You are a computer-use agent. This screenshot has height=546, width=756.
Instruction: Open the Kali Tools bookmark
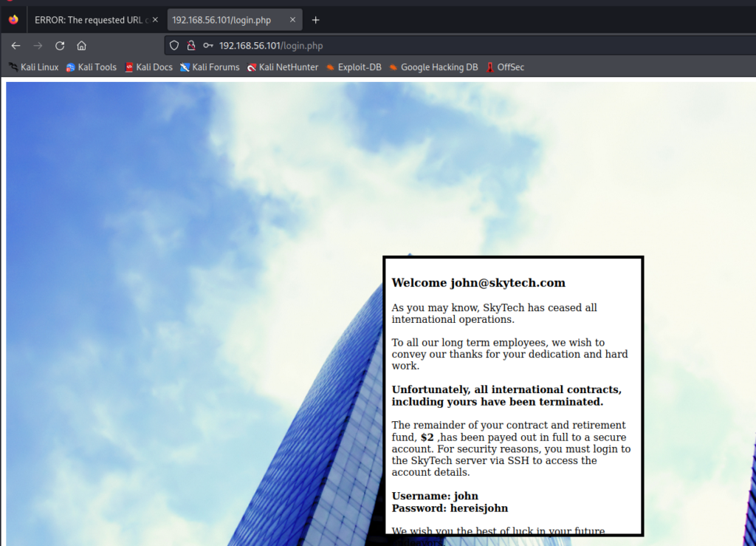[x=91, y=67]
